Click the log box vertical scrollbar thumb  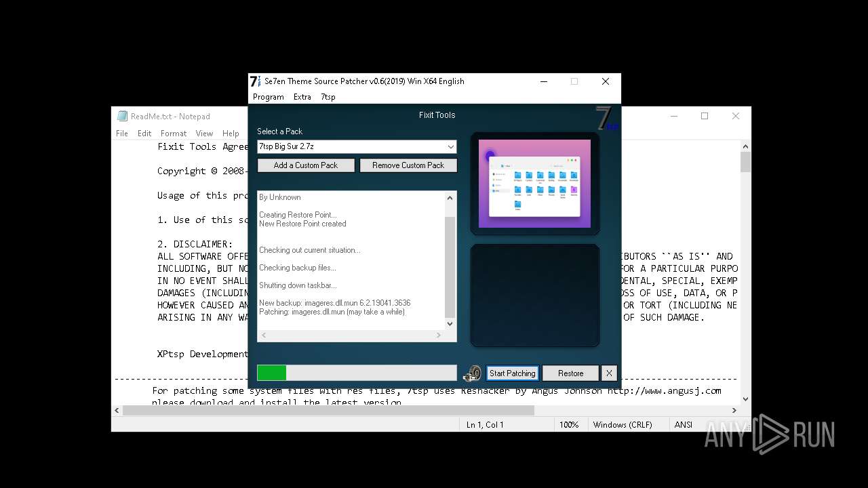coord(449,267)
